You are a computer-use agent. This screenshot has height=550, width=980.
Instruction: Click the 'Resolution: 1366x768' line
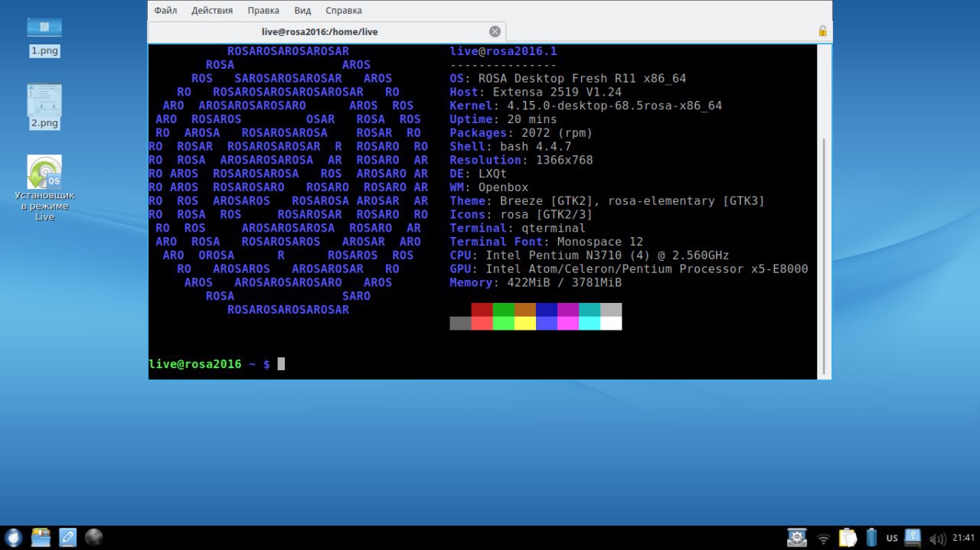(x=521, y=160)
